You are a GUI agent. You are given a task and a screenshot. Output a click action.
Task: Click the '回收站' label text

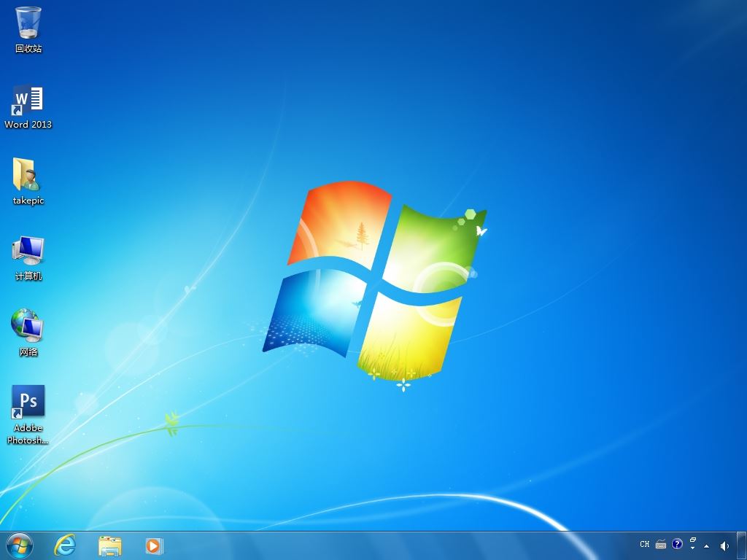pyautogui.click(x=28, y=48)
